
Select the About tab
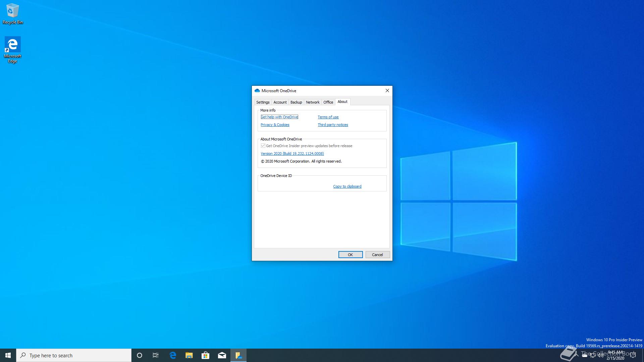point(342,102)
